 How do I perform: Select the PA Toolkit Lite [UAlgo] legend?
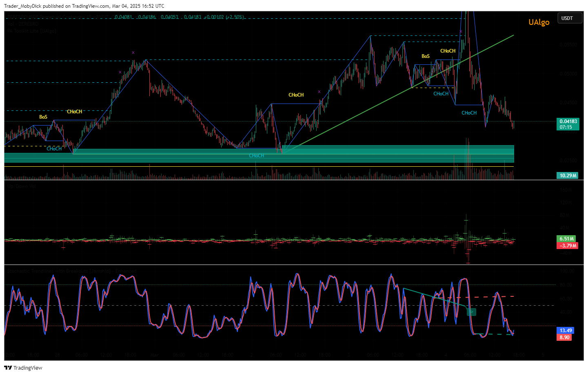coord(31,31)
